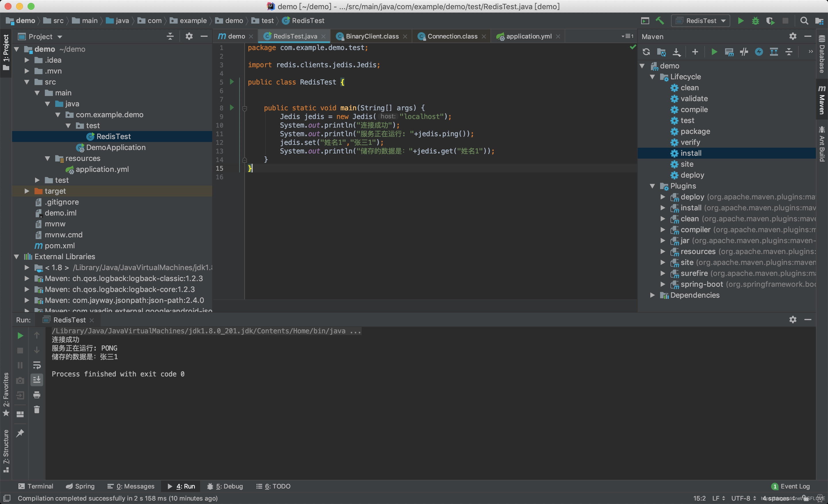Viewport: 828px width, 504px height.
Task: Run RedisTest with the green play button
Action: pos(740,21)
